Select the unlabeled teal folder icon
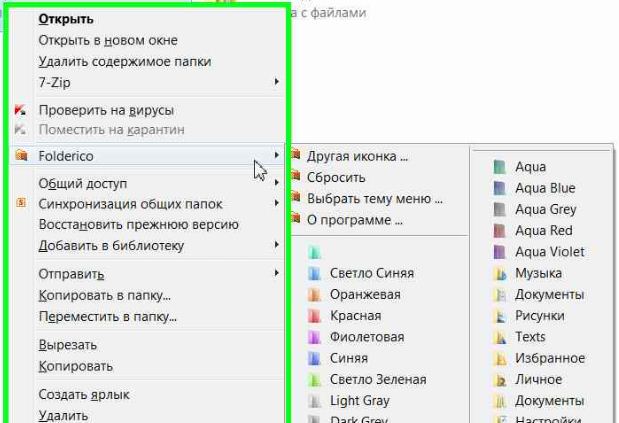 click(315, 252)
